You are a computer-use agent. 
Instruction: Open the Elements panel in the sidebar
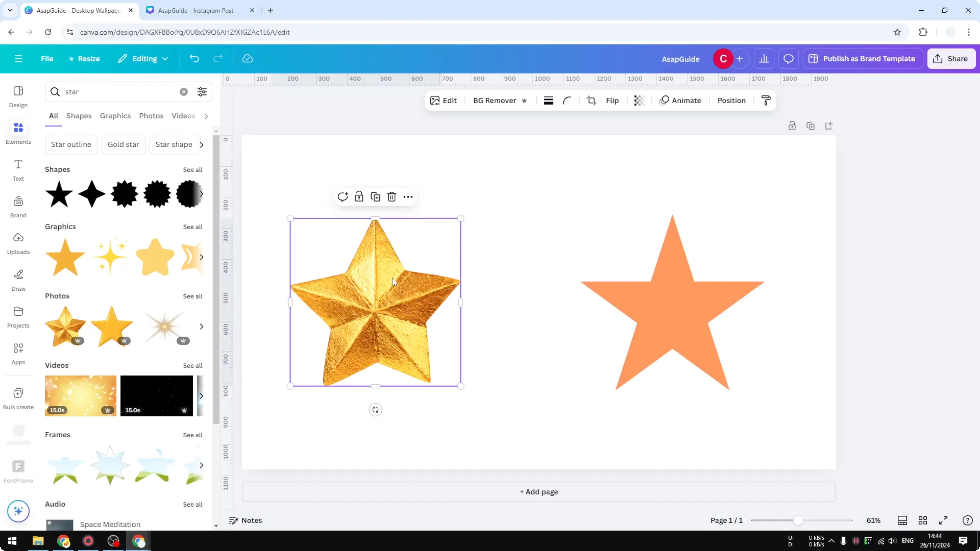18,133
